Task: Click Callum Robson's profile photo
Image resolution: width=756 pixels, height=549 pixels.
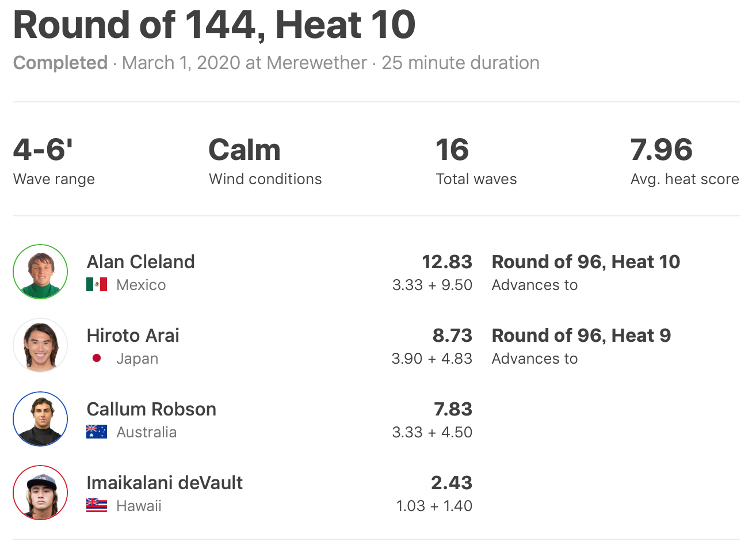Action: click(40, 419)
